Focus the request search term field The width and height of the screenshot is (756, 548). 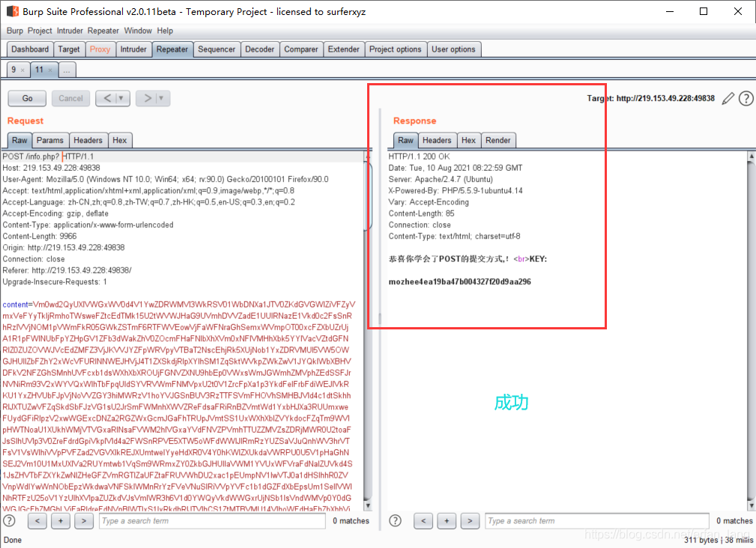(212, 520)
